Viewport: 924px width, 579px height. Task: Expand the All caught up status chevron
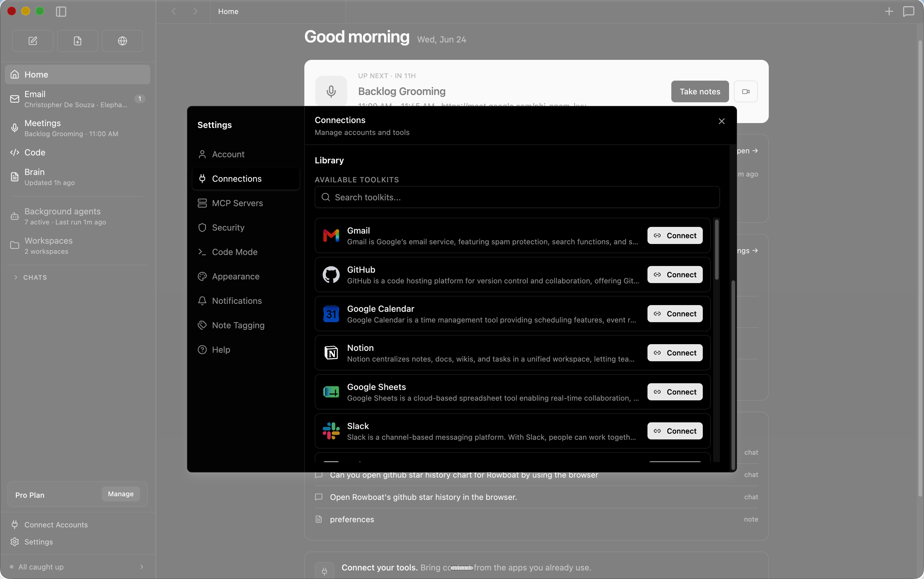(142, 567)
